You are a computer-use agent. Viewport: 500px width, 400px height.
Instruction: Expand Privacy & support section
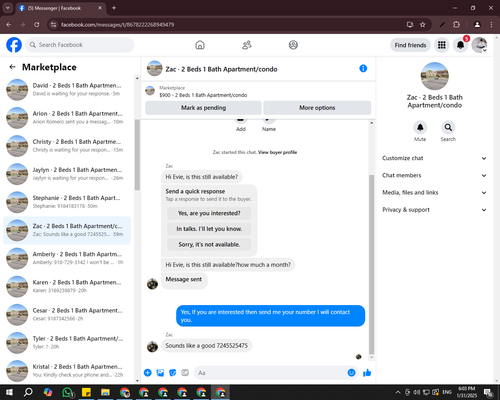pyautogui.click(x=434, y=210)
